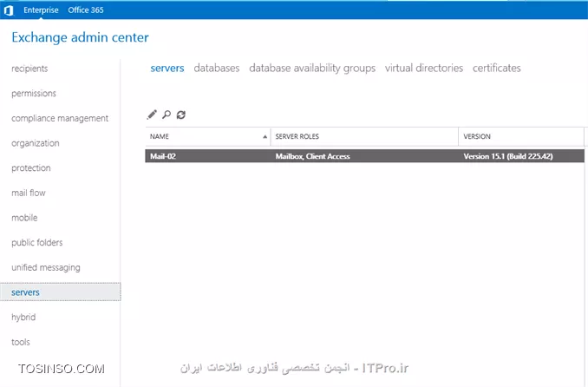Click the magnifier search icon
This screenshot has width=588, height=387.
[167, 115]
